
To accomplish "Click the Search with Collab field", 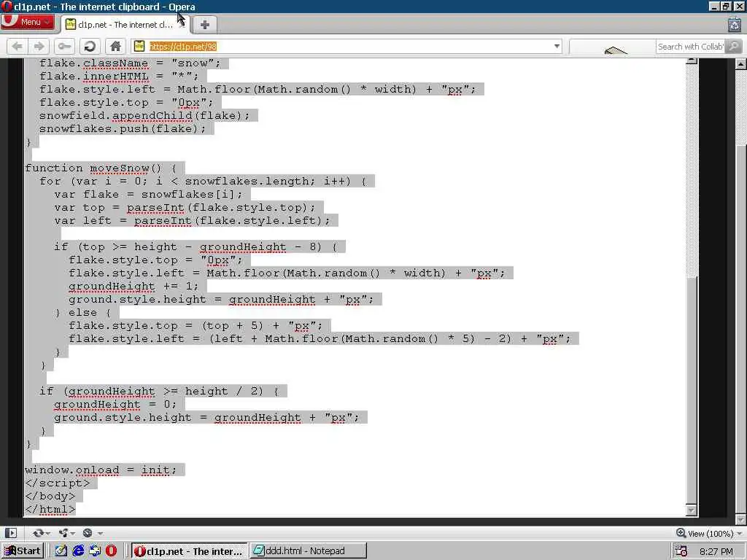I will coord(690,46).
